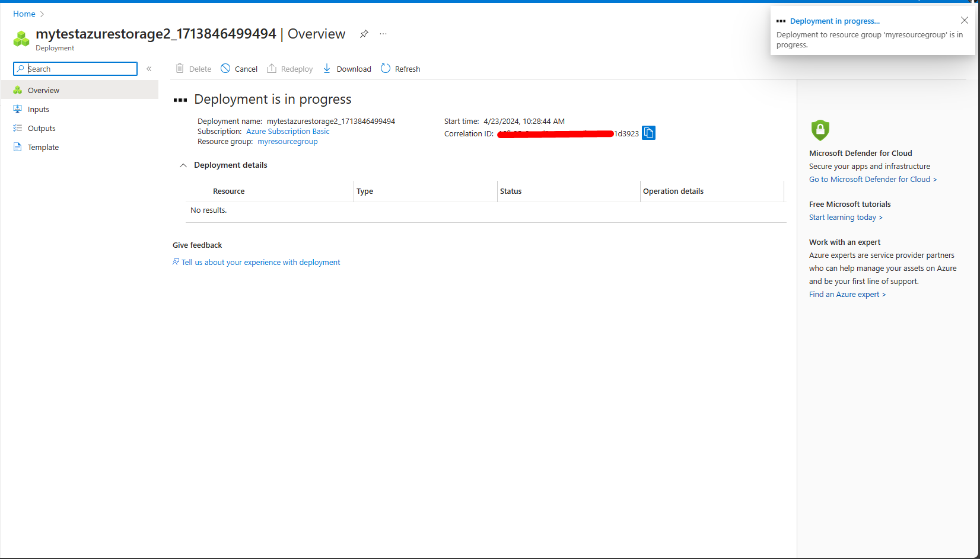This screenshot has height=559, width=980.
Task: Switch to the Outputs view
Action: (41, 128)
